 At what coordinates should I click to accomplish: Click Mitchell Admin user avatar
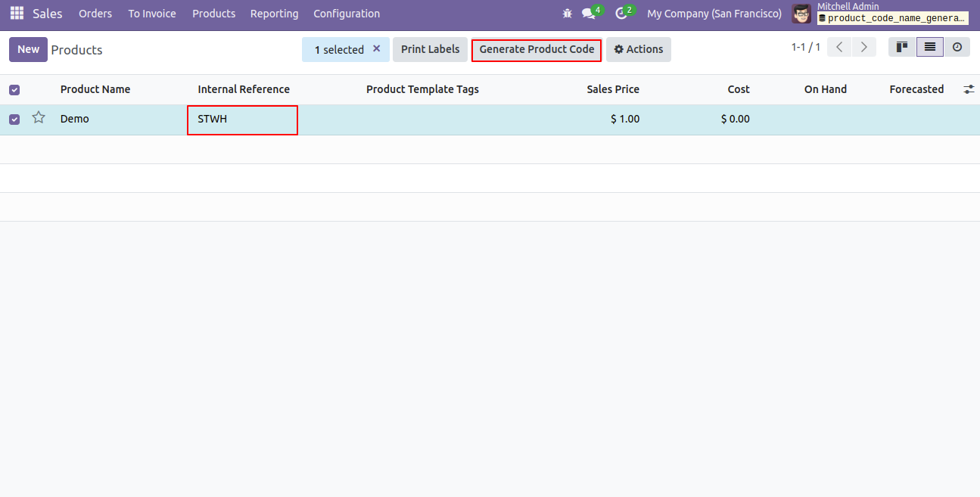coord(801,14)
